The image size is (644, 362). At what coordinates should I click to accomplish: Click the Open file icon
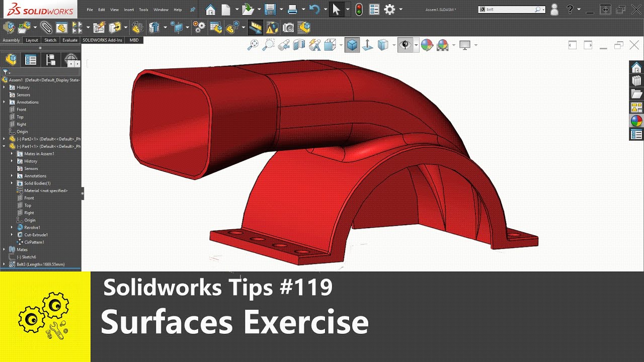point(248,10)
